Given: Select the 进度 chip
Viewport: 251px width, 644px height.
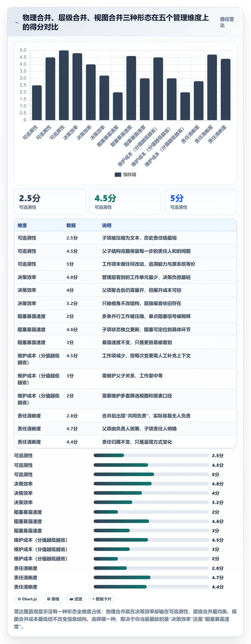Looking at the screenshot, I should (x=76, y=599).
